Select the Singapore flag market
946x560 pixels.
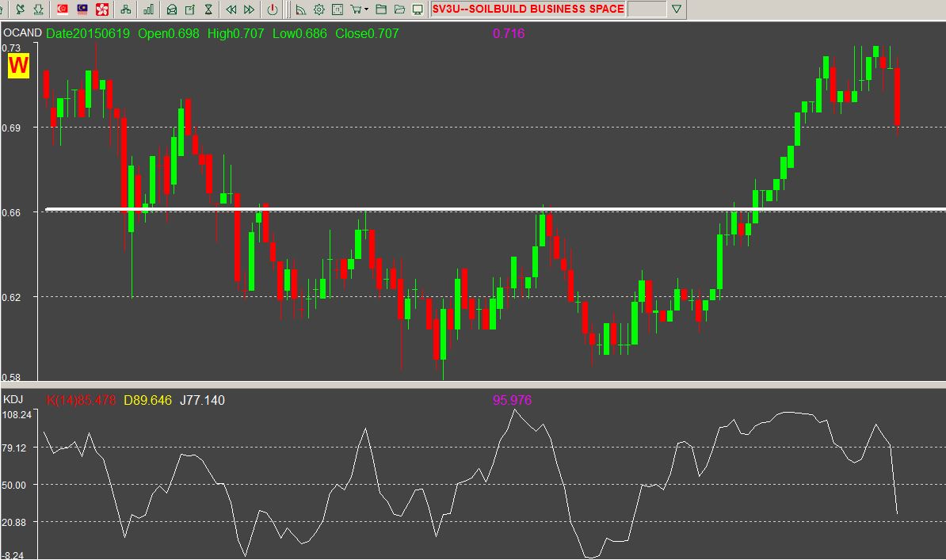pos(63,9)
